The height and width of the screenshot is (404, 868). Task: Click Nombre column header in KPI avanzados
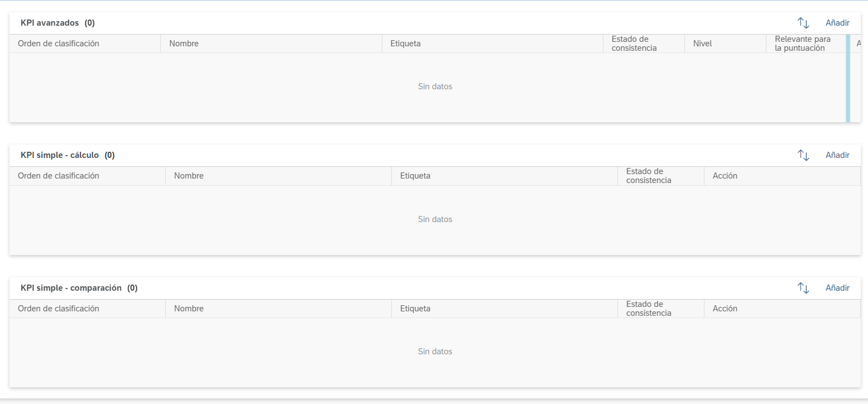coord(271,44)
